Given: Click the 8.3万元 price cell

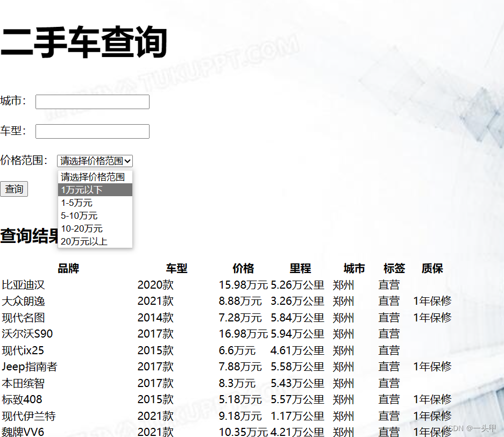Looking at the screenshot, I should (237, 383).
